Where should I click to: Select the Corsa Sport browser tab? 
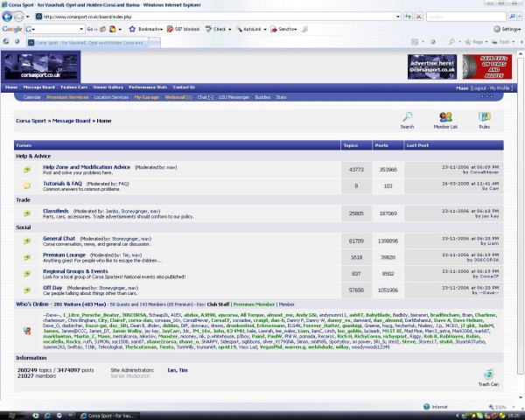[87, 43]
